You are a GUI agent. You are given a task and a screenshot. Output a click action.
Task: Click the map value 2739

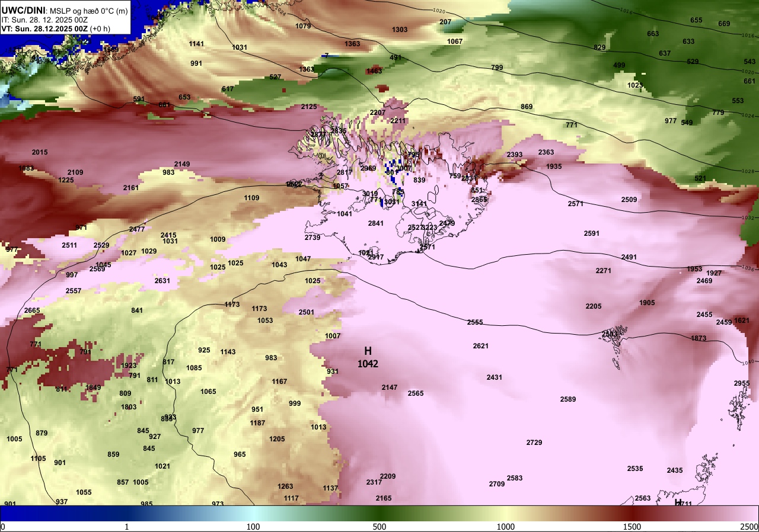pos(312,238)
